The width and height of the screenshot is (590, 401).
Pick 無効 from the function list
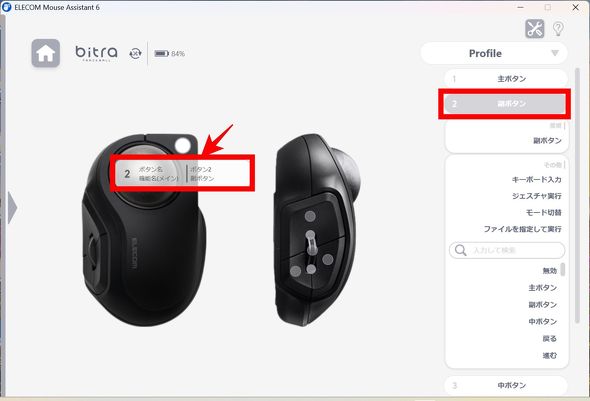(x=549, y=271)
